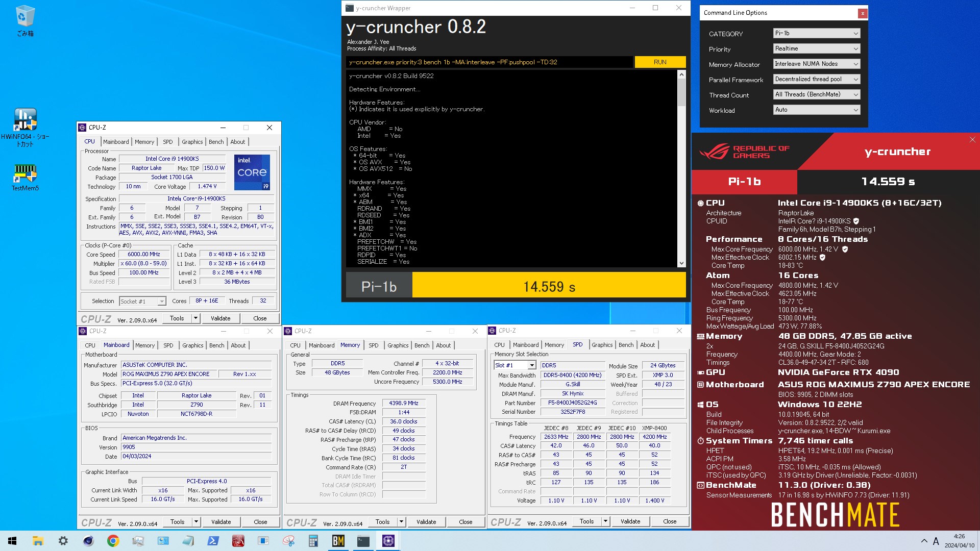Click Close in CPU-Z Mainboard window
Screen dimensions: 980x551
pos(260,521)
